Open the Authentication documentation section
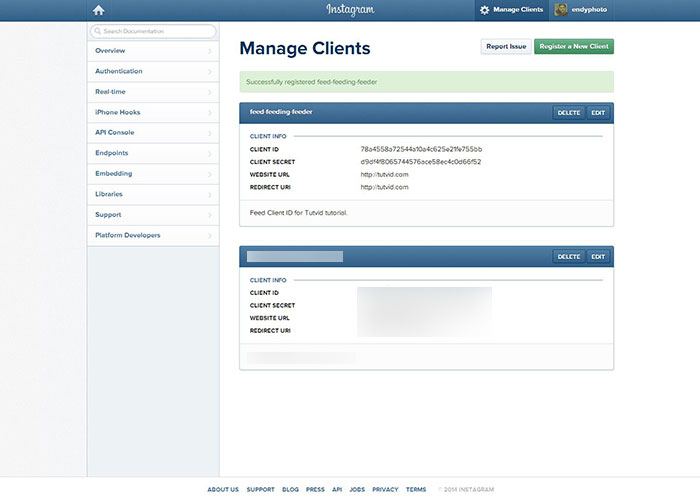The image size is (700, 500). [153, 71]
